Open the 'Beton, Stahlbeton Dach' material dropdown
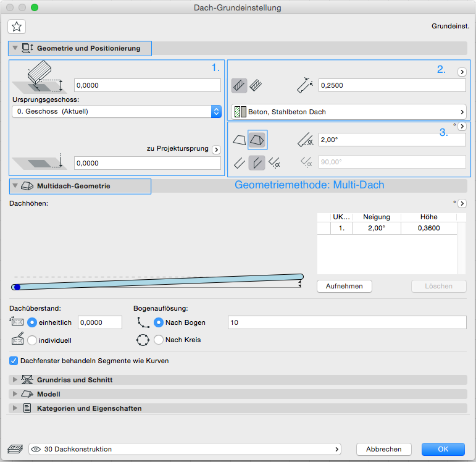The image size is (476, 462). pos(349,112)
